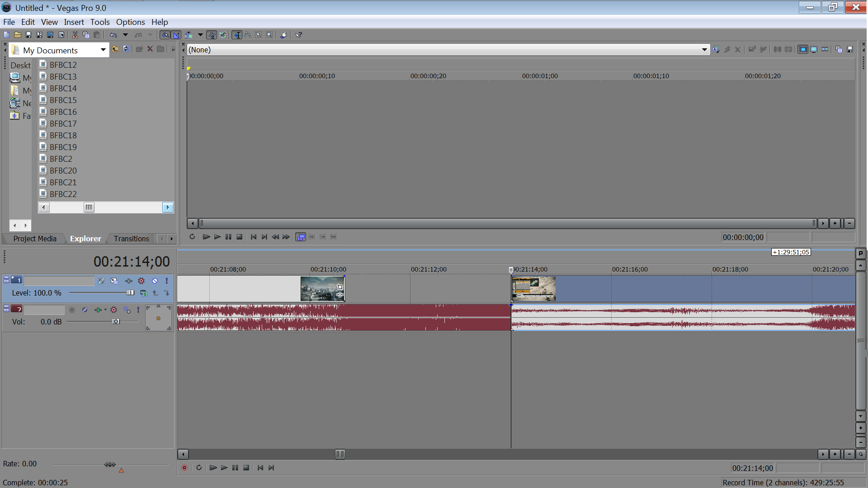Open the undo history dropdown arrow
The width and height of the screenshot is (868, 488).
point(125,35)
